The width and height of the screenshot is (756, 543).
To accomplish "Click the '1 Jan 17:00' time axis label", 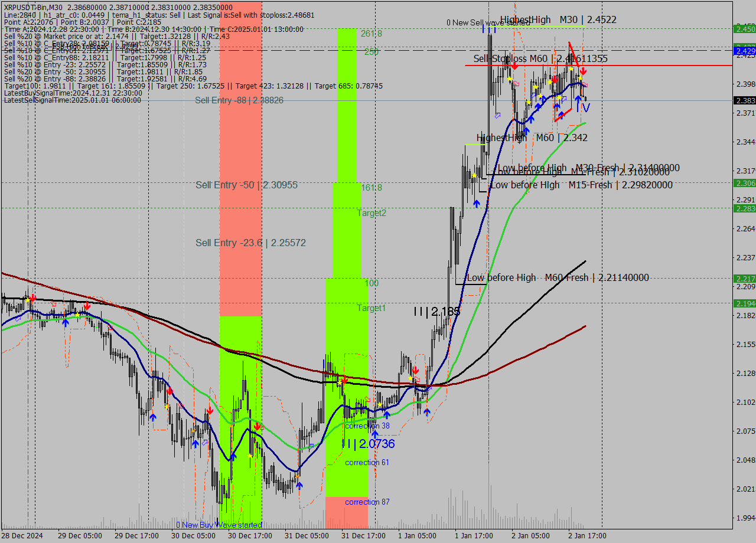I will pyautogui.click(x=474, y=536).
